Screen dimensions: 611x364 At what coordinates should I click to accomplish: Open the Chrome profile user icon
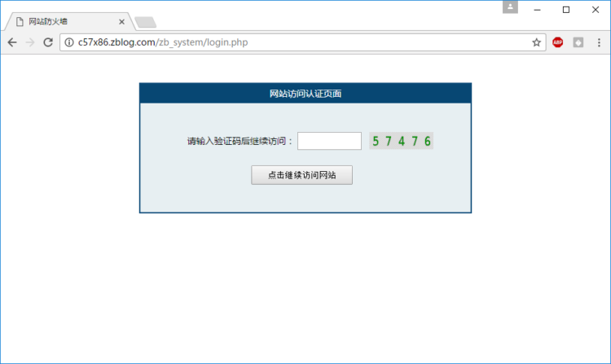click(x=510, y=7)
